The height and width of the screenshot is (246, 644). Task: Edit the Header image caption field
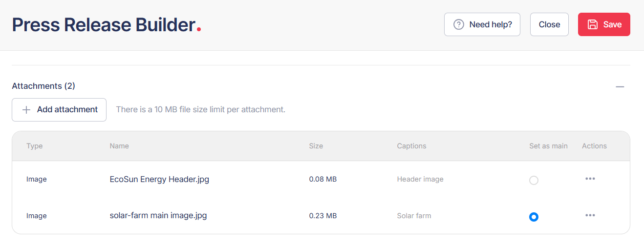(420, 179)
